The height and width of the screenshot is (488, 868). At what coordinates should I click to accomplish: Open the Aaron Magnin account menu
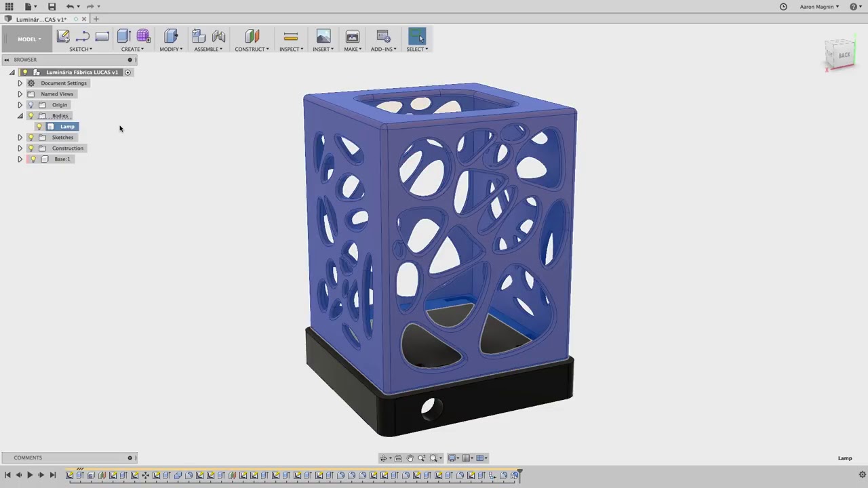[x=819, y=7]
